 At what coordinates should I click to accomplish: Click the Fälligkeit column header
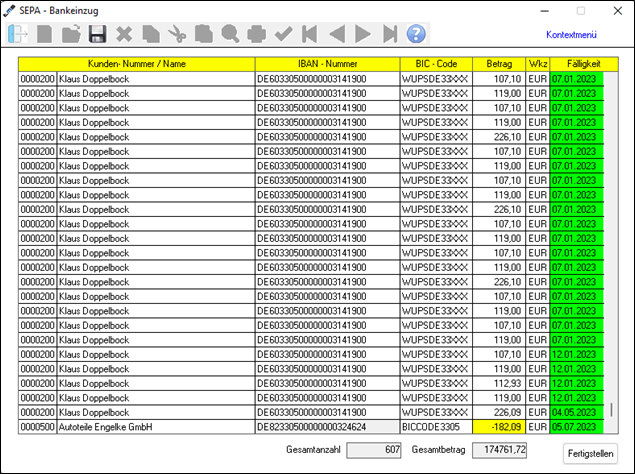[584, 64]
